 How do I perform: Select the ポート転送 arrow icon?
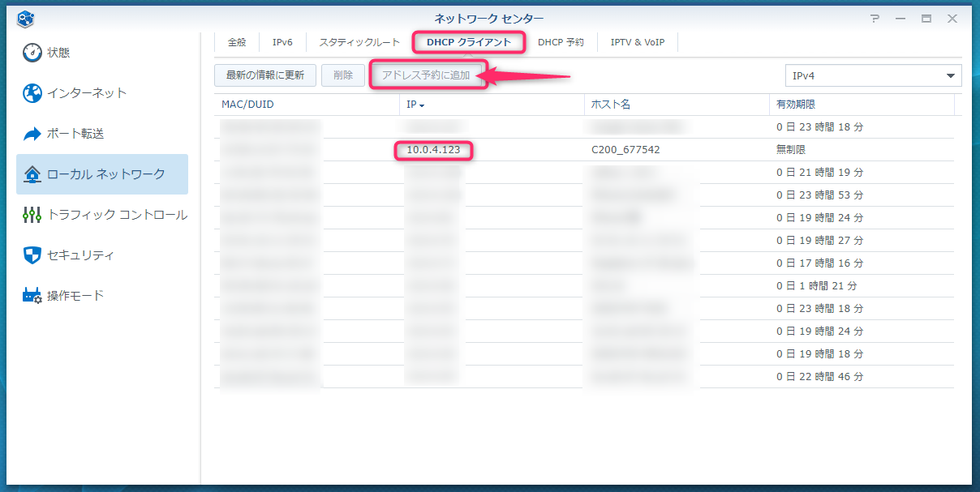[x=32, y=134]
